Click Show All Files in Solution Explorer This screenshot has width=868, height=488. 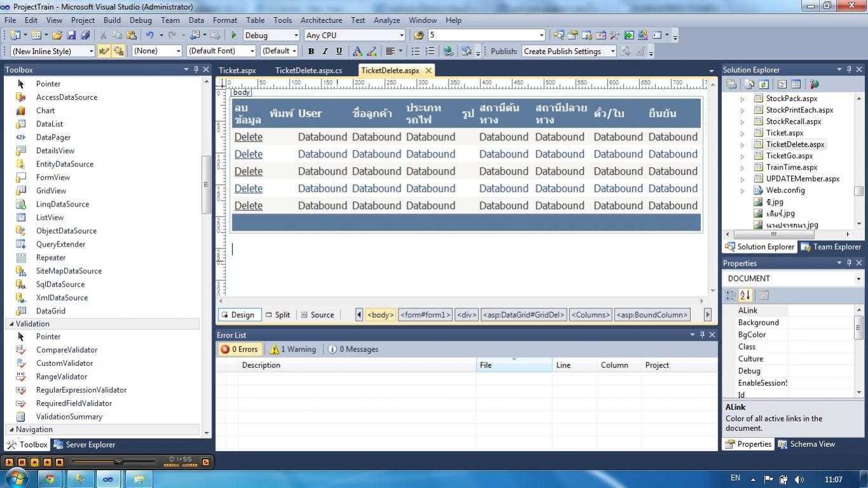click(750, 84)
